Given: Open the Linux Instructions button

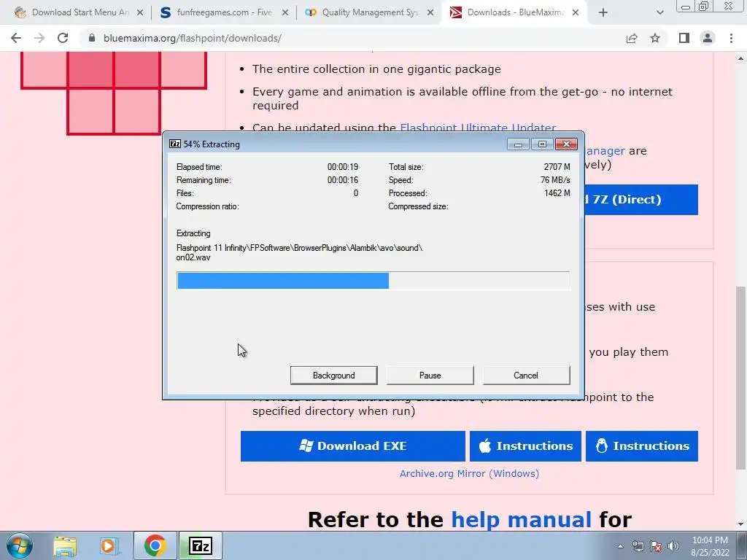Looking at the screenshot, I should 642,446.
